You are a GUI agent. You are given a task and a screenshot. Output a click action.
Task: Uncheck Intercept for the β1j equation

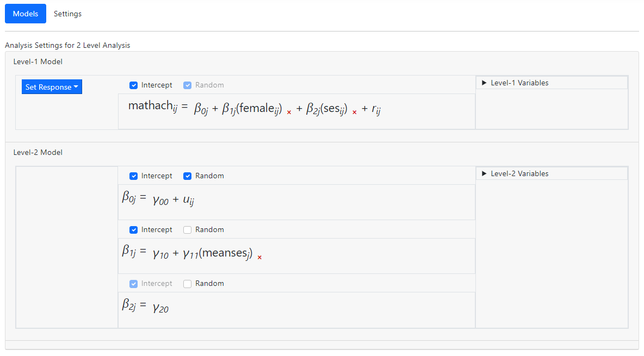pyautogui.click(x=134, y=230)
